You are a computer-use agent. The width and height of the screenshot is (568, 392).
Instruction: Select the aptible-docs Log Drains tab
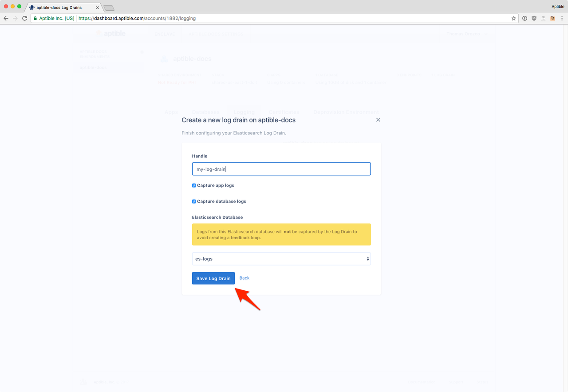64,8
